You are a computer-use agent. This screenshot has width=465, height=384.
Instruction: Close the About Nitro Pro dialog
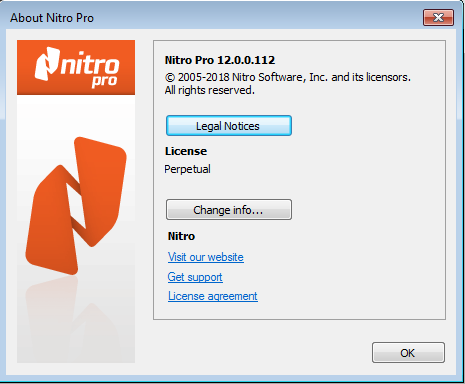point(438,17)
